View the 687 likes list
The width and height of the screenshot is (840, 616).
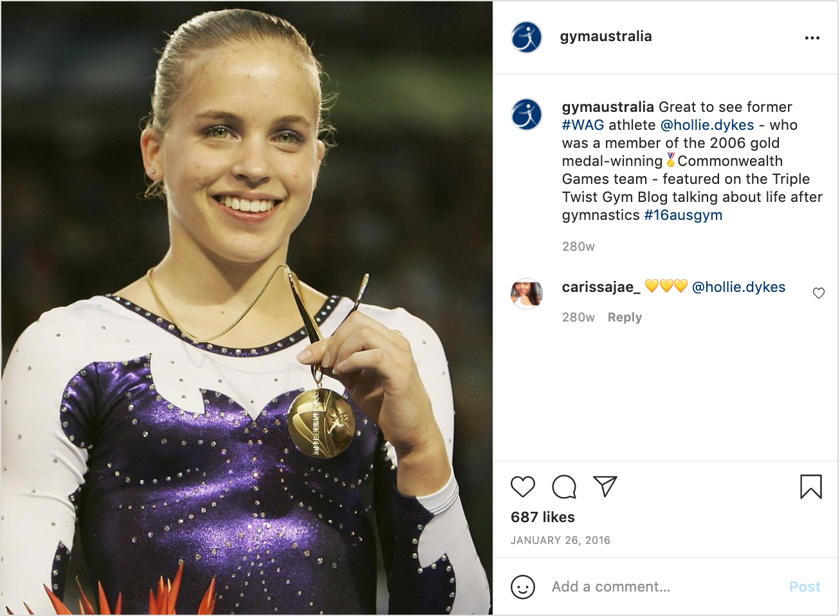[543, 517]
